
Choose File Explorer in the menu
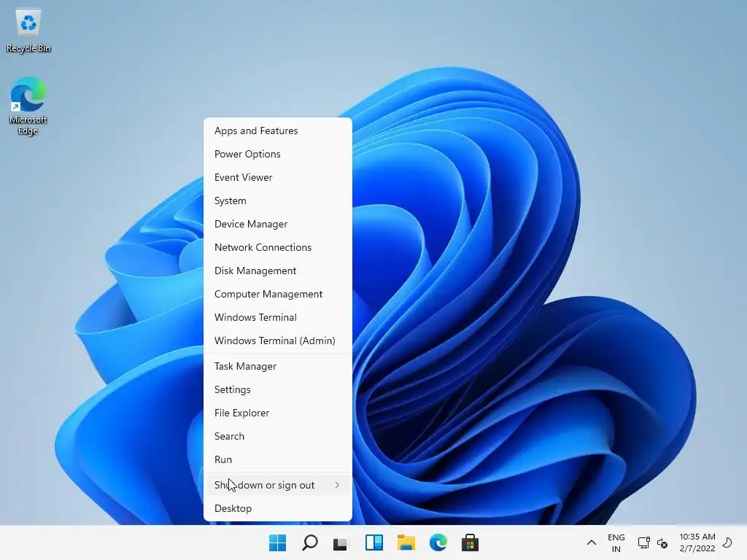coord(278,413)
